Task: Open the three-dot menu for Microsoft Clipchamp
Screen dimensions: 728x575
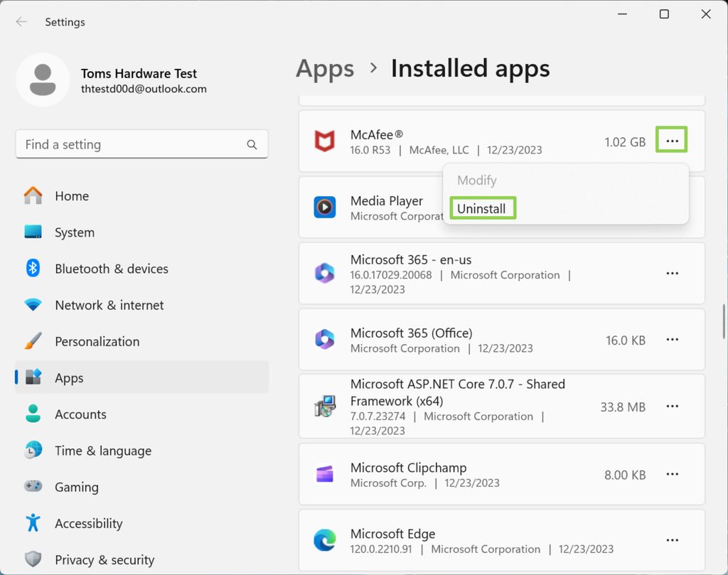Action: 672,475
